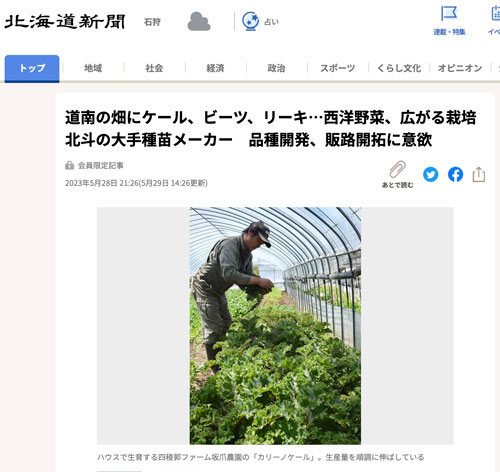
Task: Click the 占い text link
Action: click(272, 22)
